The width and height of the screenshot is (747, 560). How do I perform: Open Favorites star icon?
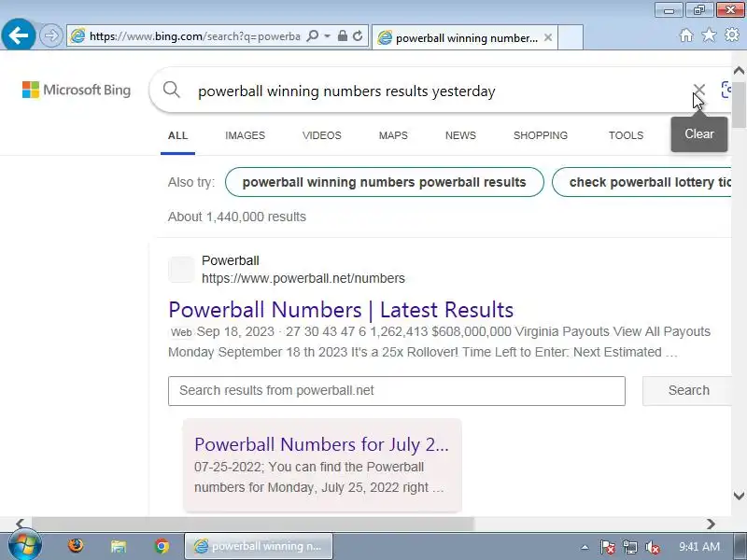coord(709,35)
